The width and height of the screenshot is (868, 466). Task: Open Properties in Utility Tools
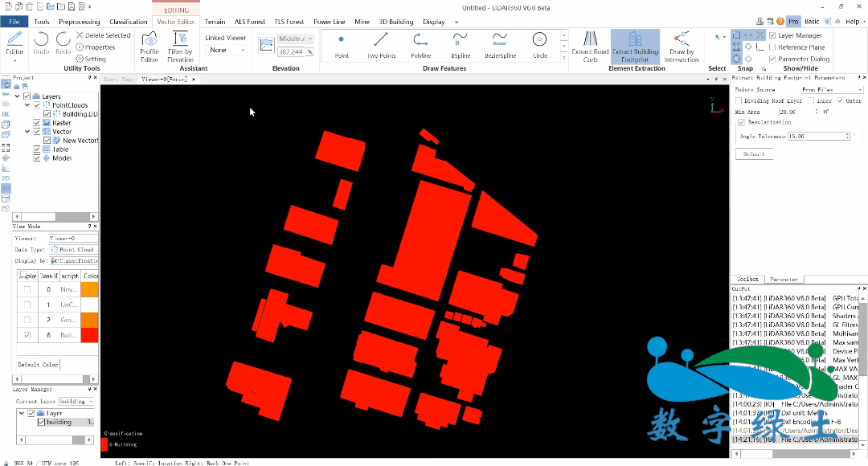(95, 47)
